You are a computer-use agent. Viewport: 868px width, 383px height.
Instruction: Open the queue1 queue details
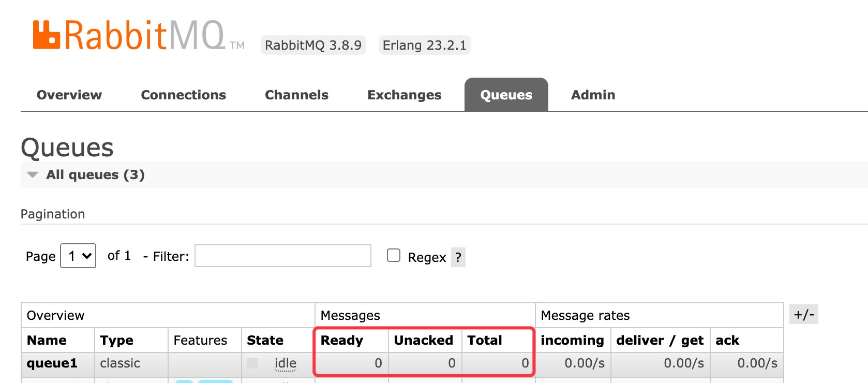click(52, 363)
